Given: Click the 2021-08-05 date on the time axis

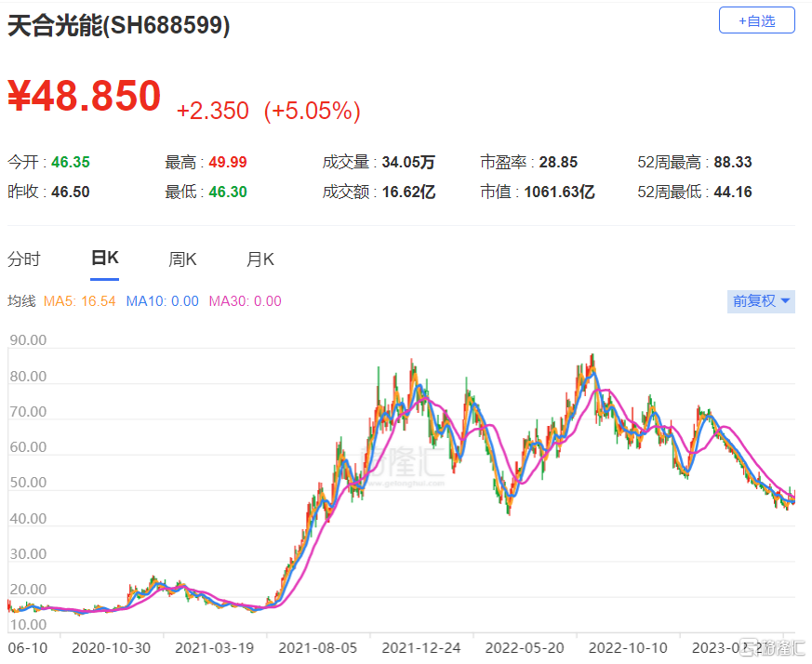Looking at the screenshot, I should pos(318,648).
